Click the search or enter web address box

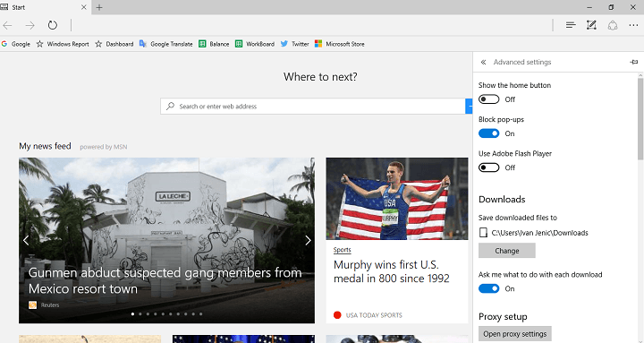[312, 106]
